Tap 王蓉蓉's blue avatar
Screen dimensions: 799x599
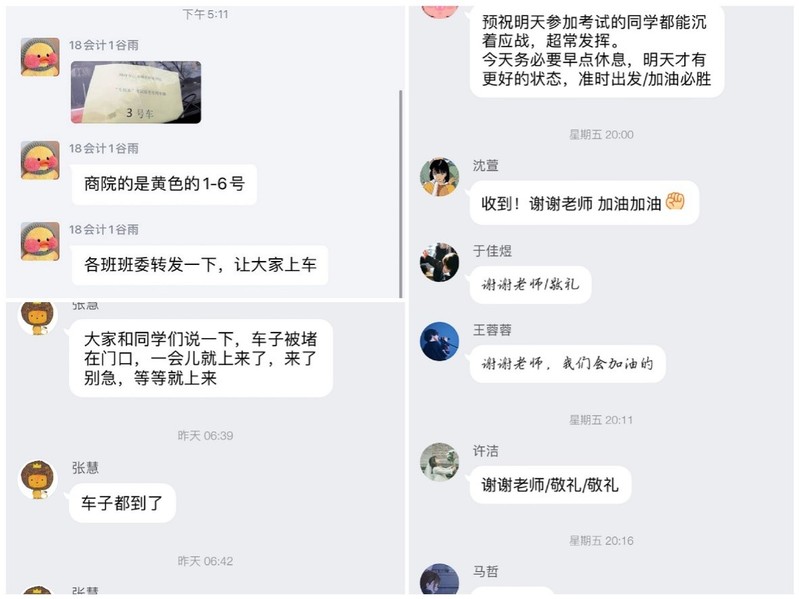(439, 341)
